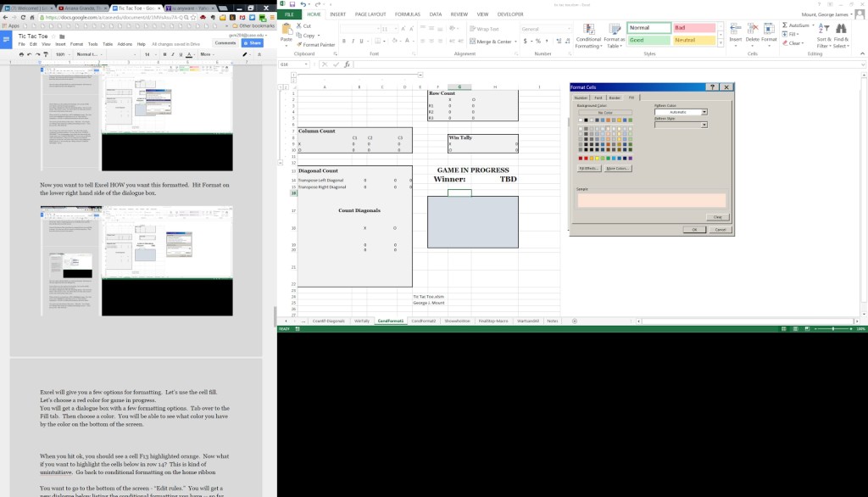Click the Google Docs print icon
Image resolution: width=868 pixels, height=497 pixels.
(x=19, y=54)
